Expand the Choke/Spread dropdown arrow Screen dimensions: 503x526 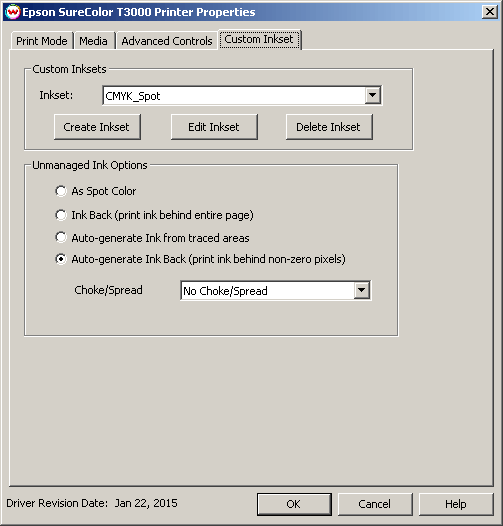pyautogui.click(x=362, y=291)
